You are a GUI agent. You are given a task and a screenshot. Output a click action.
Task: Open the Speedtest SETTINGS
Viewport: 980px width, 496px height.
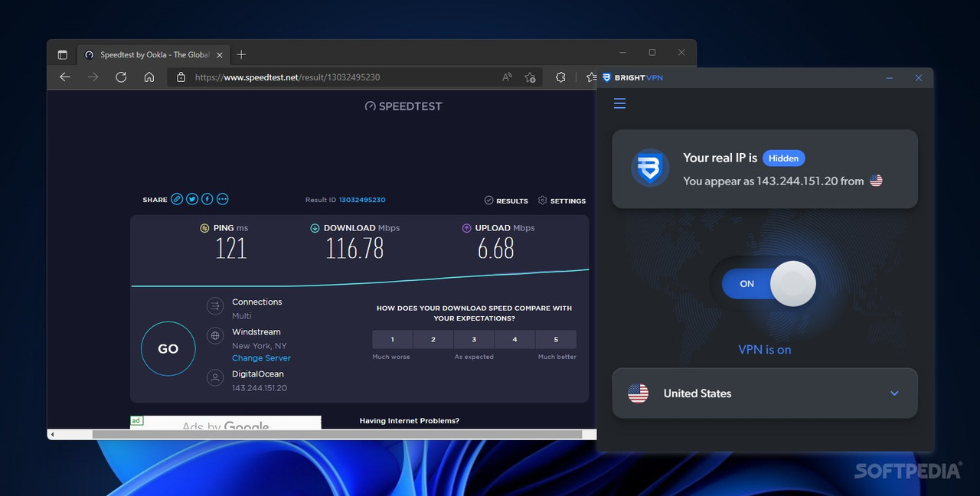[x=562, y=201]
